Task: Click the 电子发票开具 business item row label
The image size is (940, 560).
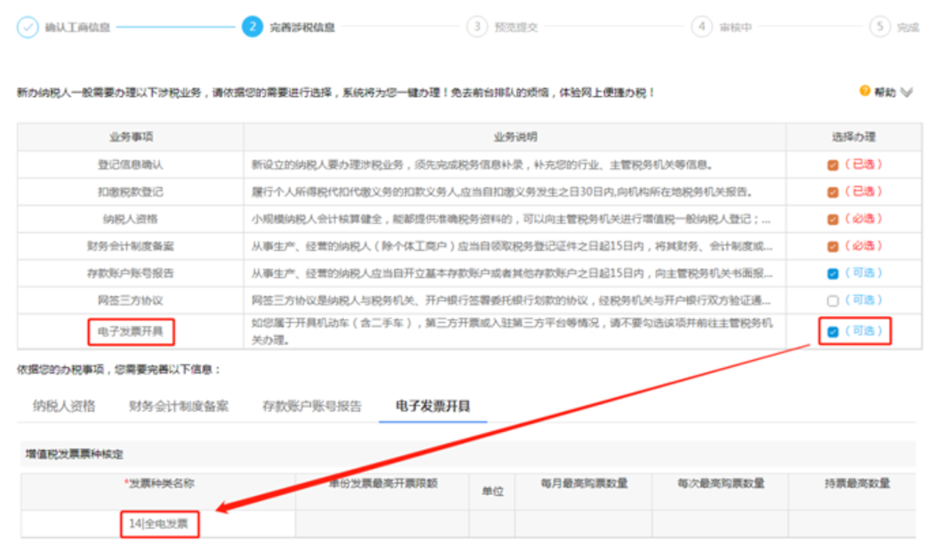Action: 131,332
